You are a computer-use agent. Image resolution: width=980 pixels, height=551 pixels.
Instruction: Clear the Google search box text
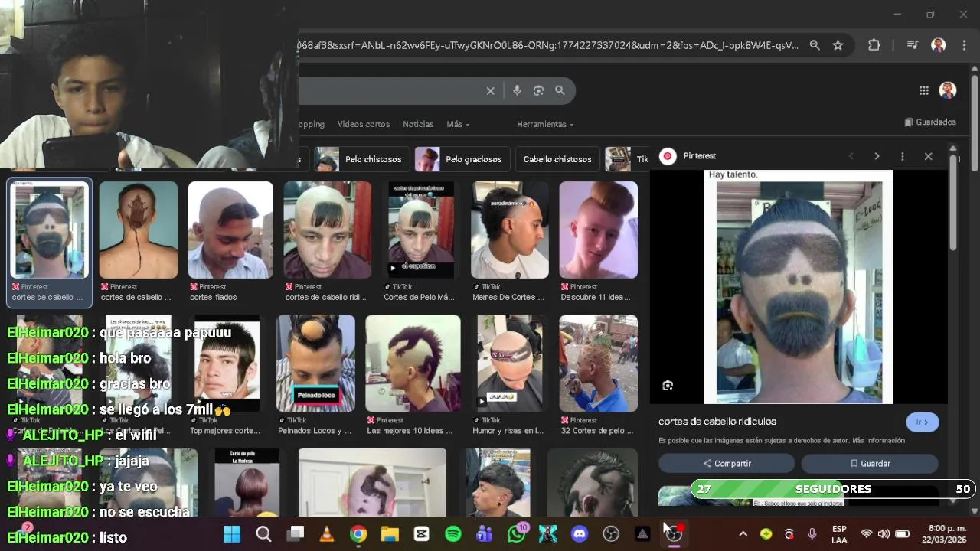click(491, 90)
